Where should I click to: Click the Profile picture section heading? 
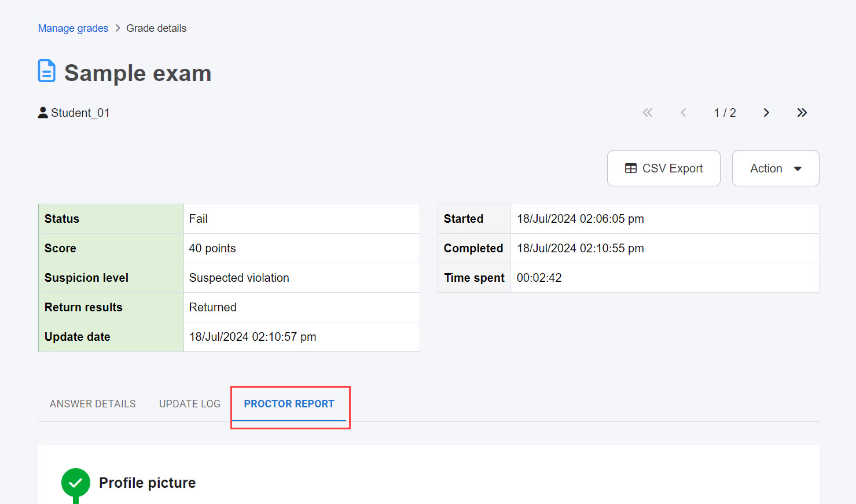click(x=148, y=483)
